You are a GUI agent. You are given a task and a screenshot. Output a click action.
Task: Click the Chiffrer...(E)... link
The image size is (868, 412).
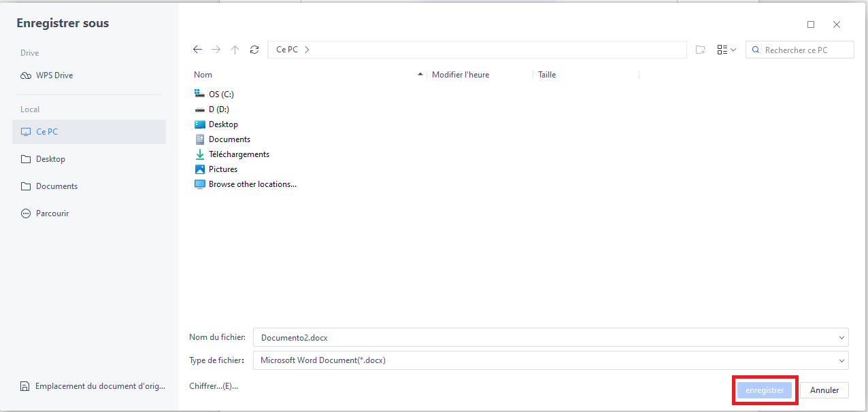click(214, 386)
